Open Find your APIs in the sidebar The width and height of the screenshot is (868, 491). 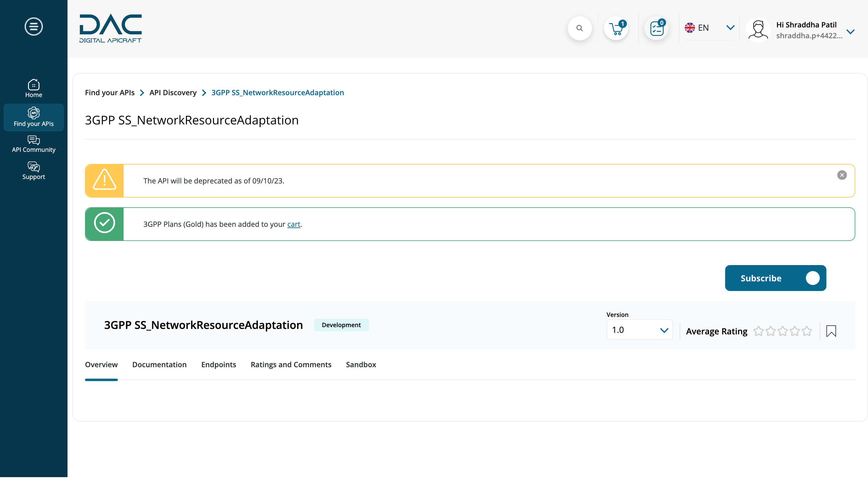click(x=34, y=117)
